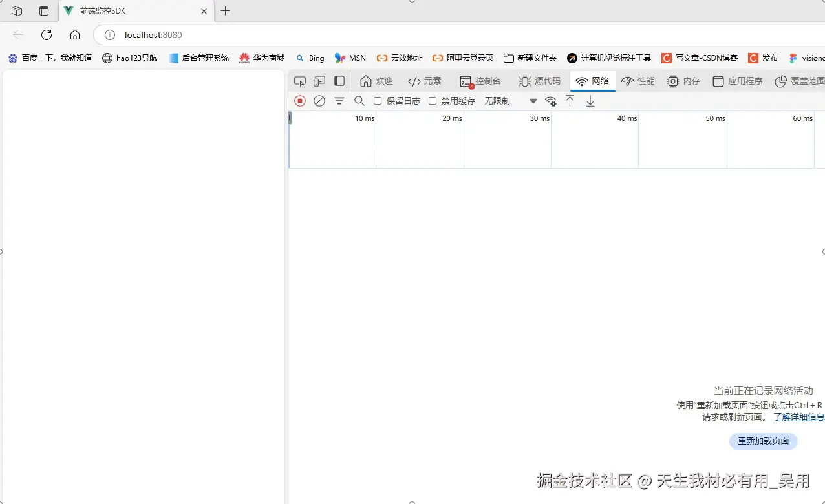Expand the more network options arrow

coord(533,101)
